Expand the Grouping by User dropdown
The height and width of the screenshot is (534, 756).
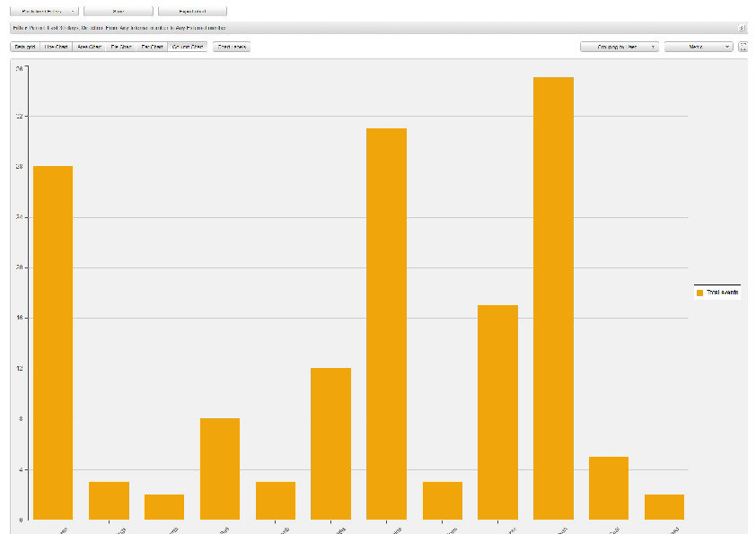click(x=620, y=47)
